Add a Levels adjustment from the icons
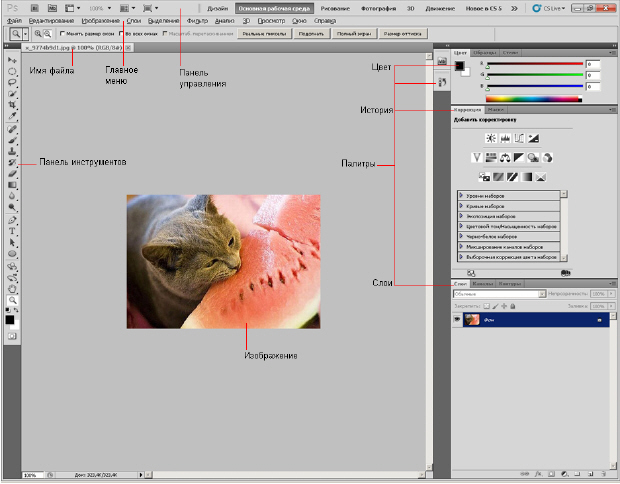The width and height of the screenshot is (620, 484). coord(505,138)
